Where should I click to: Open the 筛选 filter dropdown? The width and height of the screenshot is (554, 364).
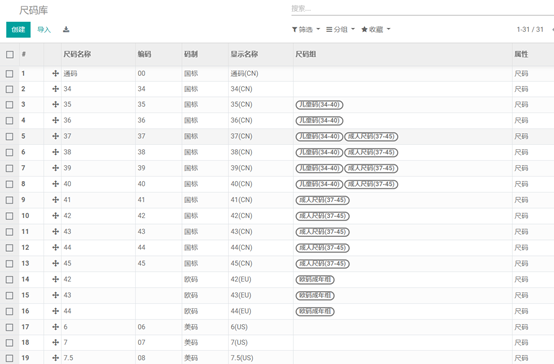click(x=306, y=29)
